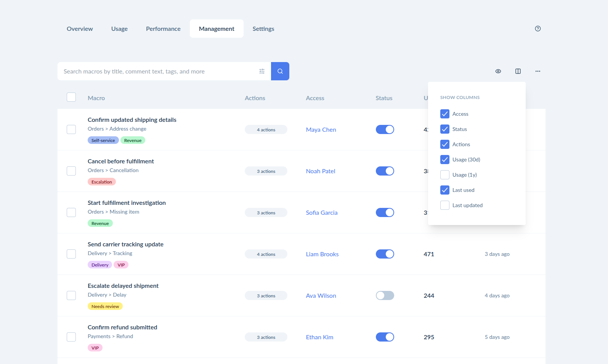
Task: Open the help icon at top right
Action: [538, 29]
